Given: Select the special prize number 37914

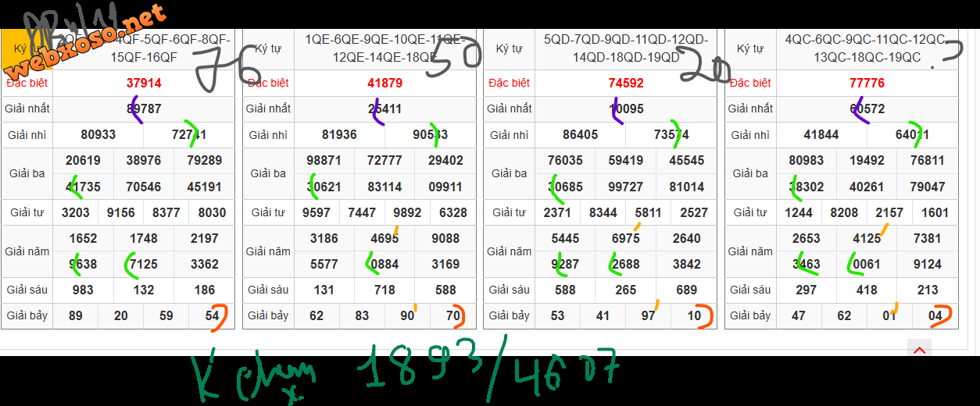Looking at the screenshot, I should click(x=144, y=83).
